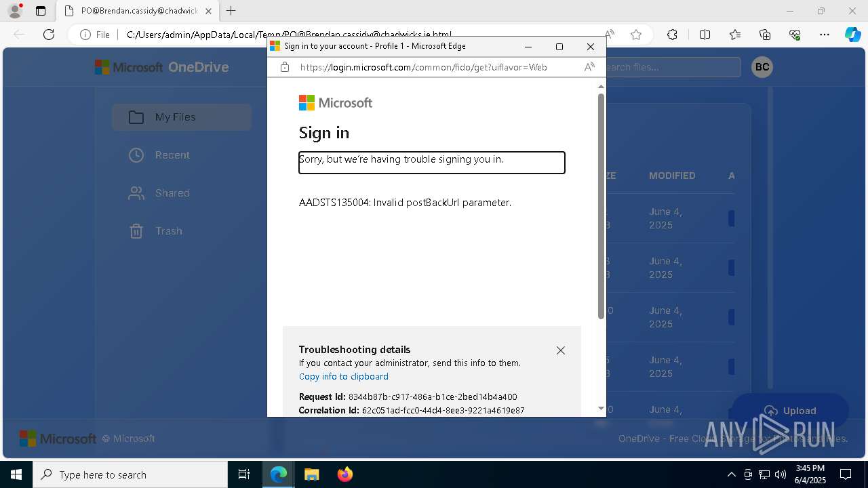Select My Files in OneDrive sidebar
Image resolution: width=868 pixels, height=488 pixels.
coord(182,117)
